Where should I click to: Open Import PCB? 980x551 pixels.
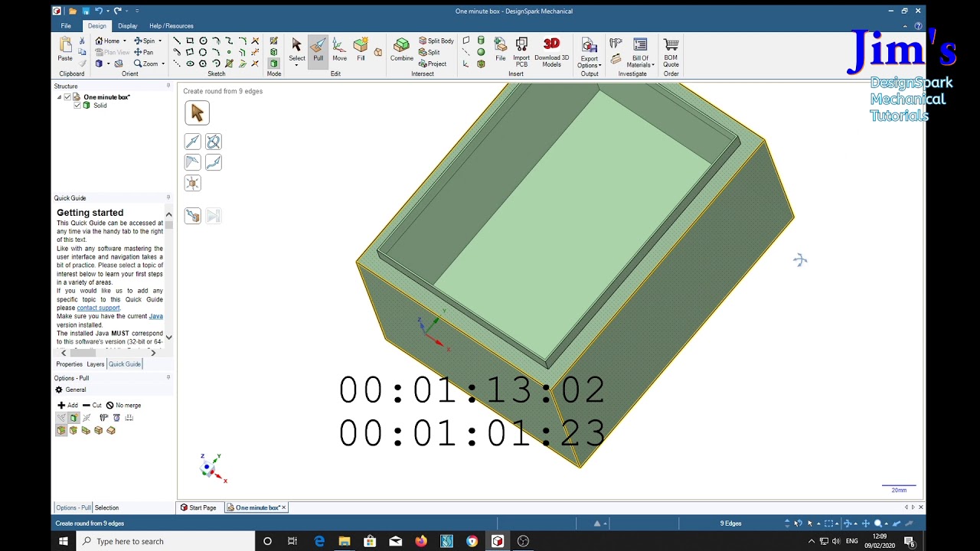click(521, 51)
